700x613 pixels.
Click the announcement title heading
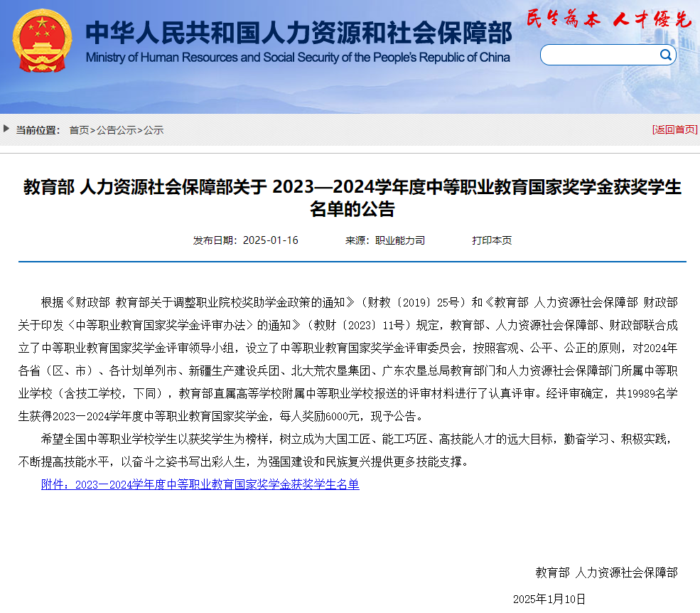pyautogui.click(x=350, y=199)
